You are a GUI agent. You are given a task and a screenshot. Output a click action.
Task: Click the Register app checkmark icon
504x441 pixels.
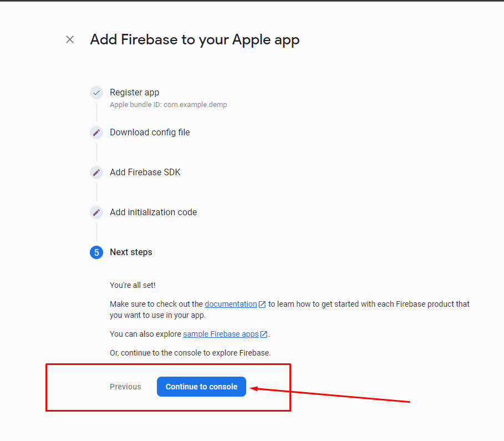96,93
